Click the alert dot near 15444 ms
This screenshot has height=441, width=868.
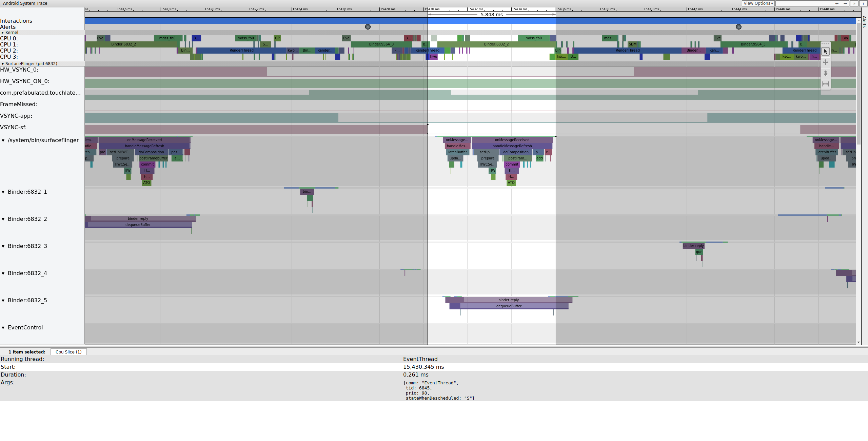[x=738, y=26]
